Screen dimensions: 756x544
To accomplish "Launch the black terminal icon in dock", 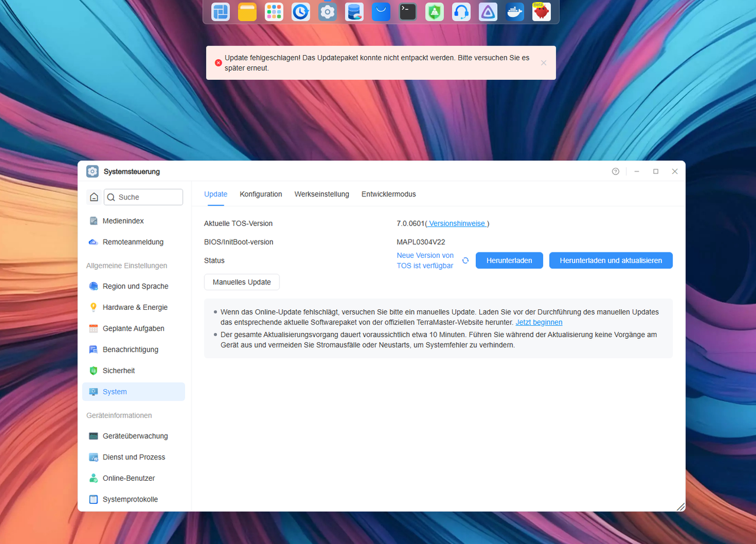I will click(x=408, y=12).
